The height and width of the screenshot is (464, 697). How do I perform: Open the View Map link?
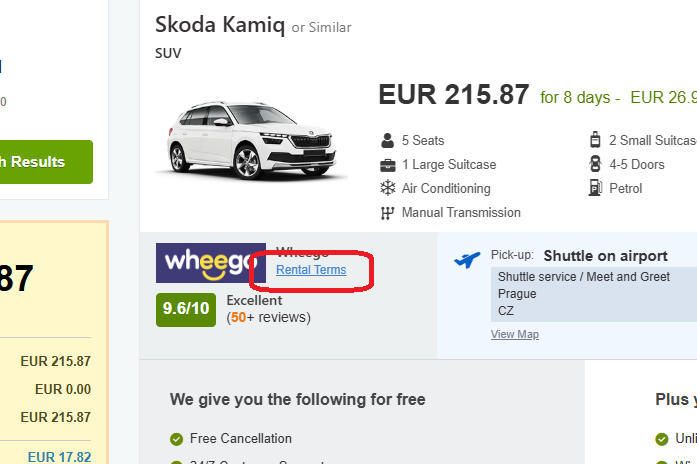point(514,334)
